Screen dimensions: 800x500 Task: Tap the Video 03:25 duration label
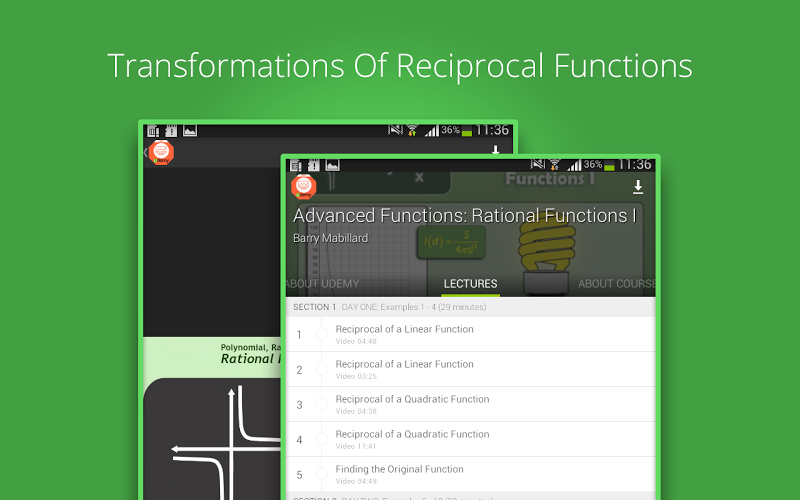click(x=356, y=376)
